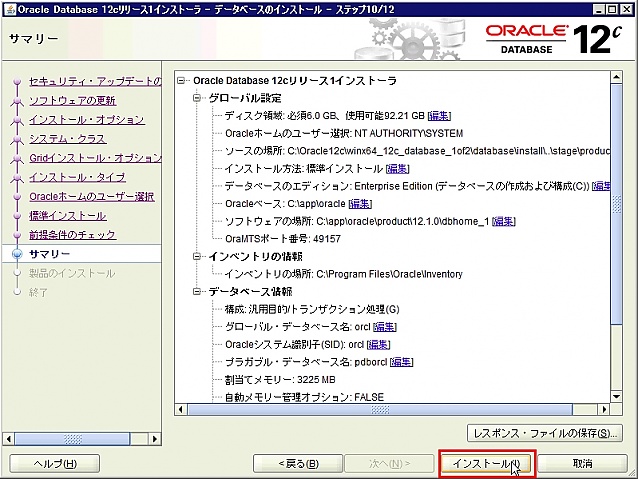The height and width of the screenshot is (479, 638).
Task: Close the installer window
Action: coord(626,9)
